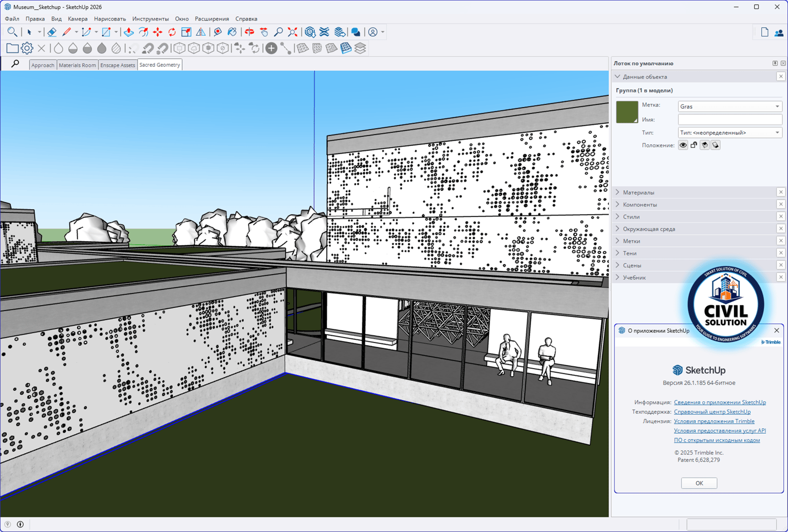Pick the Paint Bucket tool
This screenshot has width=788, height=532.
pos(232,32)
